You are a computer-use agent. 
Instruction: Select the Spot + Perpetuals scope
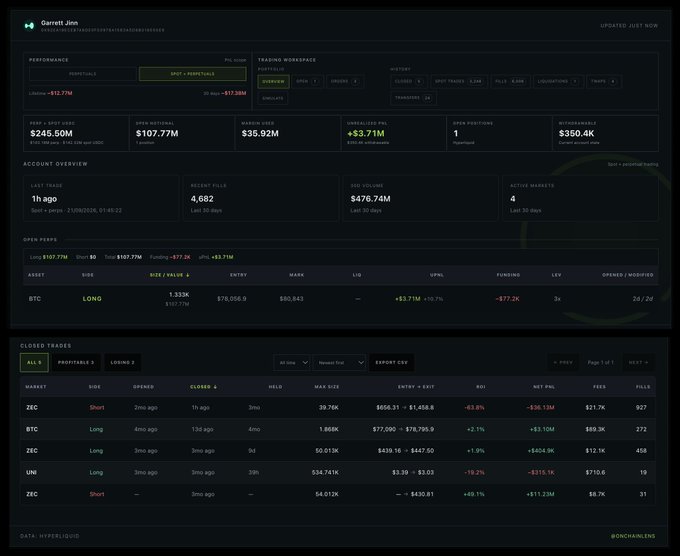click(x=193, y=74)
